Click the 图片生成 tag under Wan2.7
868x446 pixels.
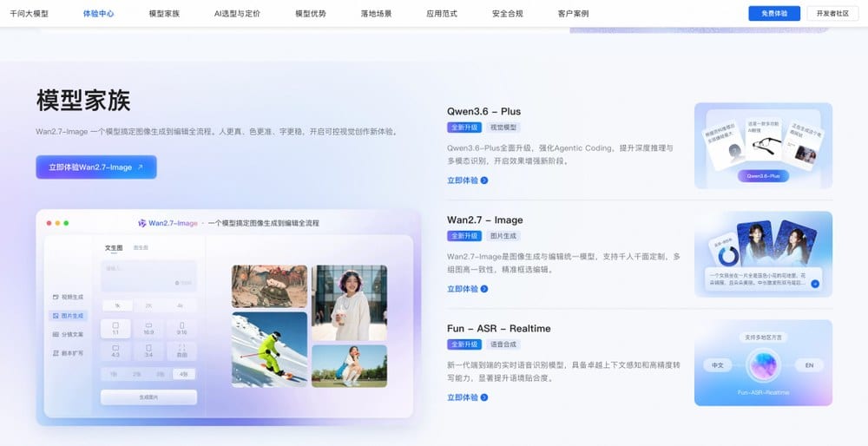click(503, 236)
